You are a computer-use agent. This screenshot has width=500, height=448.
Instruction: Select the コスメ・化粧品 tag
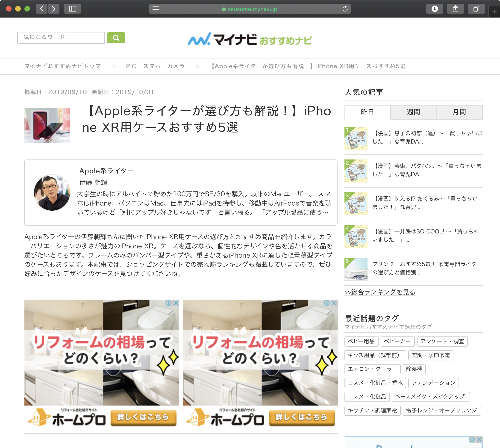pyautogui.click(x=367, y=397)
